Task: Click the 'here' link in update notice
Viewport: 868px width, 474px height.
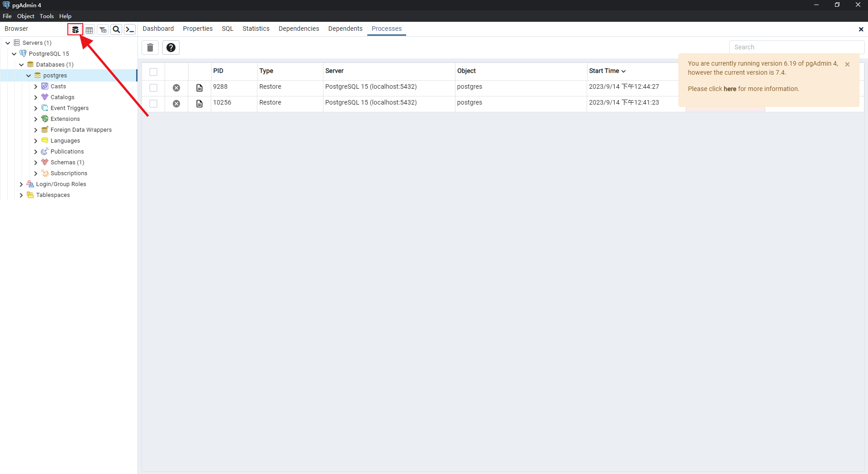Action: tap(730, 89)
